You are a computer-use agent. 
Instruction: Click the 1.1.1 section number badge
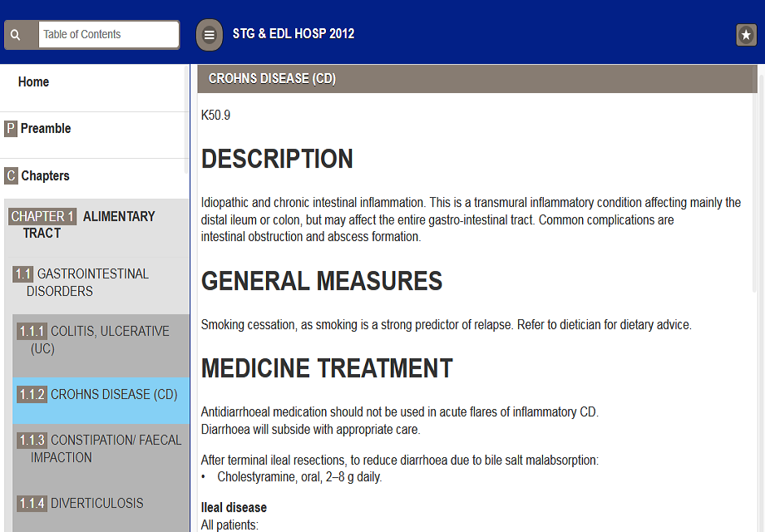[32, 331]
